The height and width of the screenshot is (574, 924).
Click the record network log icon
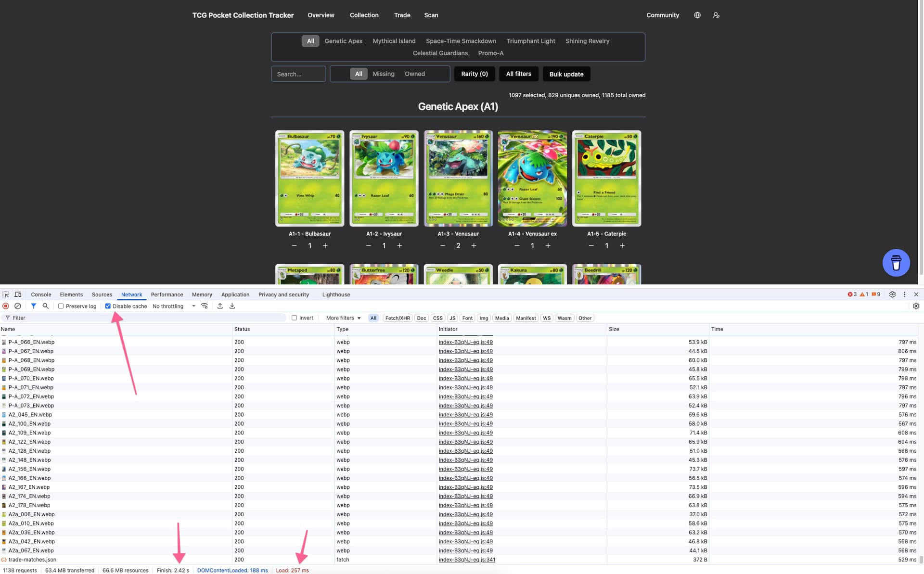pyautogui.click(x=6, y=306)
